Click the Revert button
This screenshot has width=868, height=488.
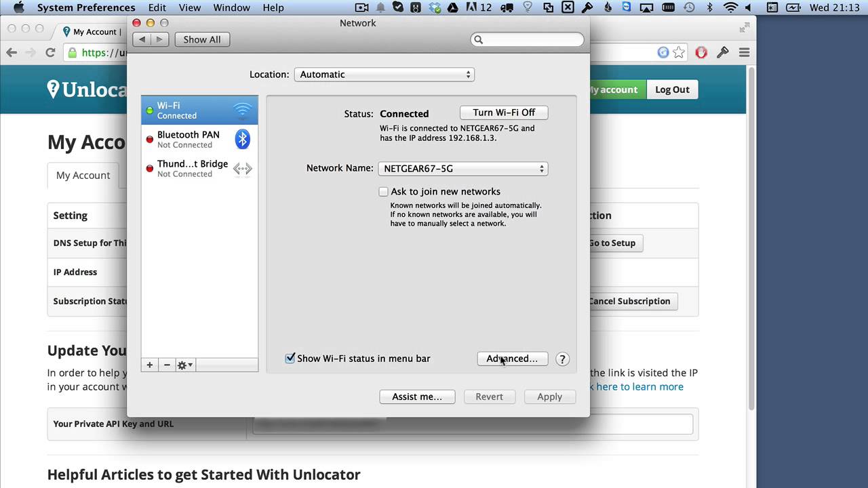click(489, 396)
